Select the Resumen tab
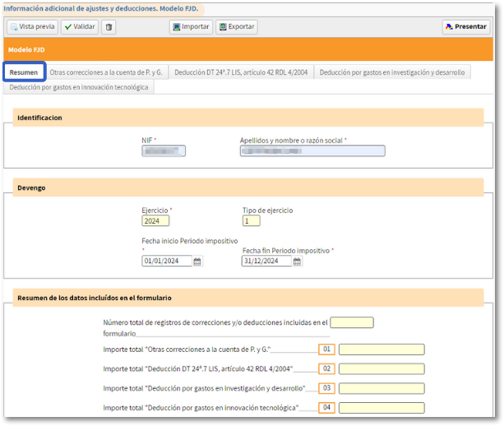Image resolution: width=504 pixels, height=426 pixels. click(23, 72)
